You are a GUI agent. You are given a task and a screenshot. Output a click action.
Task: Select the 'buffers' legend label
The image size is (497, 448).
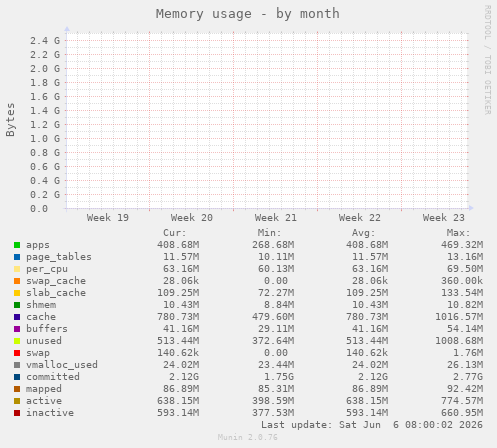click(x=47, y=329)
